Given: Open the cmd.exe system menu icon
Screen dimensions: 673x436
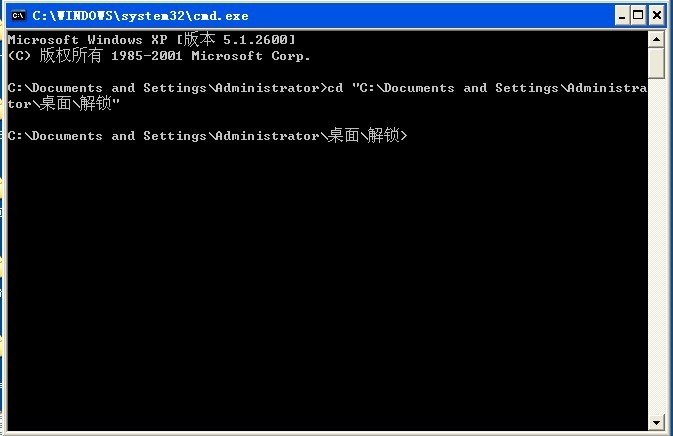Looking at the screenshot, I should coord(18,15).
